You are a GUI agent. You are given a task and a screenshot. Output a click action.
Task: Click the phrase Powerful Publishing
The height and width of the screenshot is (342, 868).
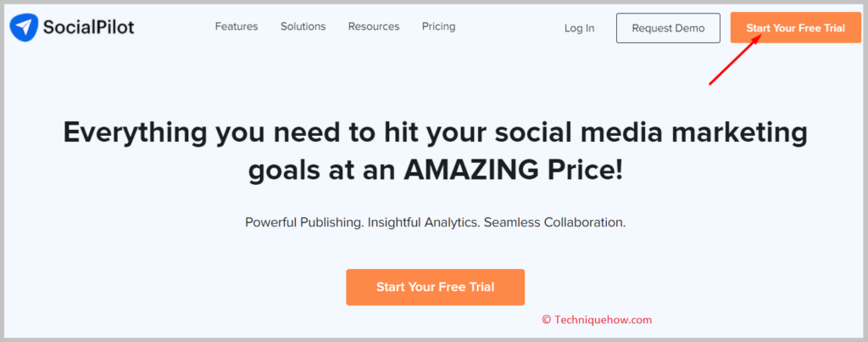click(304, 223)
